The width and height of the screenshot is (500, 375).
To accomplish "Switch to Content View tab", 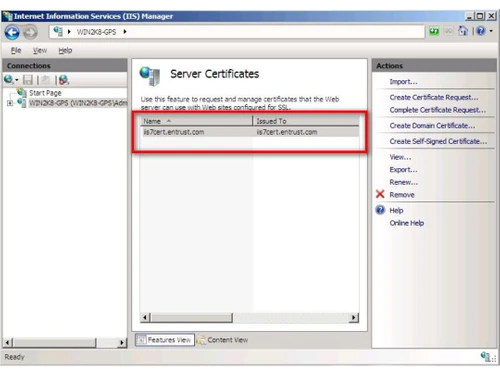I will pyautogui.click(x=223, y=340).
